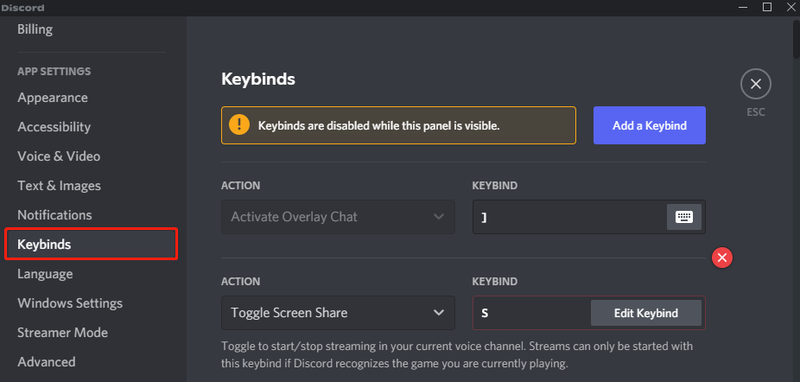Click the vertical scrollbar on the right edge
800x382 pixels.
[x=796, y=41]
